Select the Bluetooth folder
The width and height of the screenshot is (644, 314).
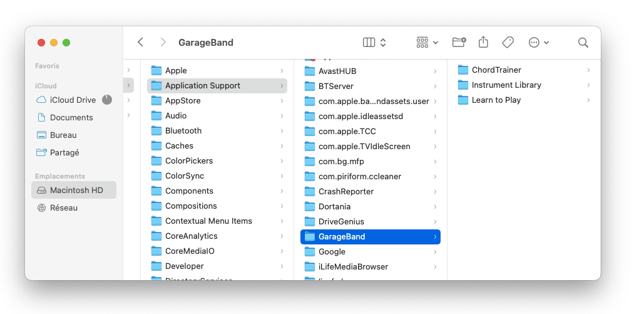(217, 131)
